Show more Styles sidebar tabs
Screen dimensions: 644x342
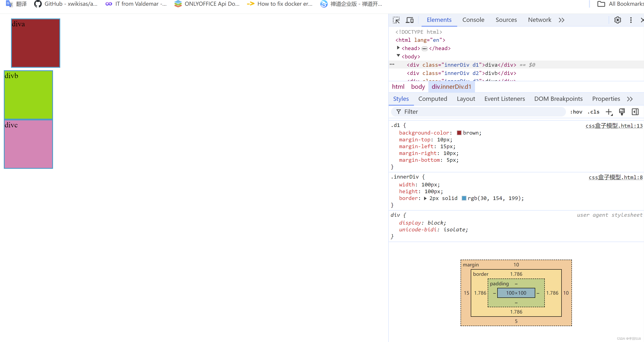click(x=630, y=99)
